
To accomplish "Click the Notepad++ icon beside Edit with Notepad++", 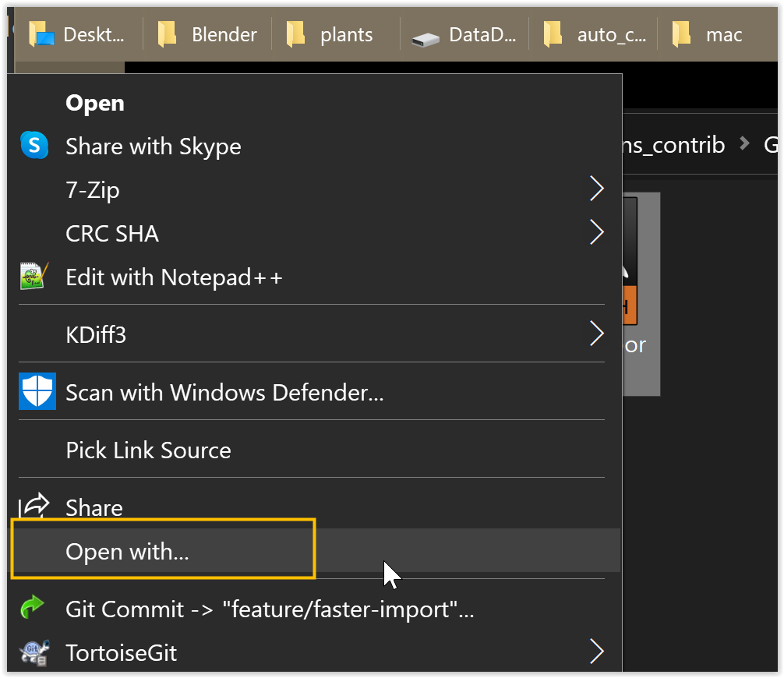I will (34, 276).
